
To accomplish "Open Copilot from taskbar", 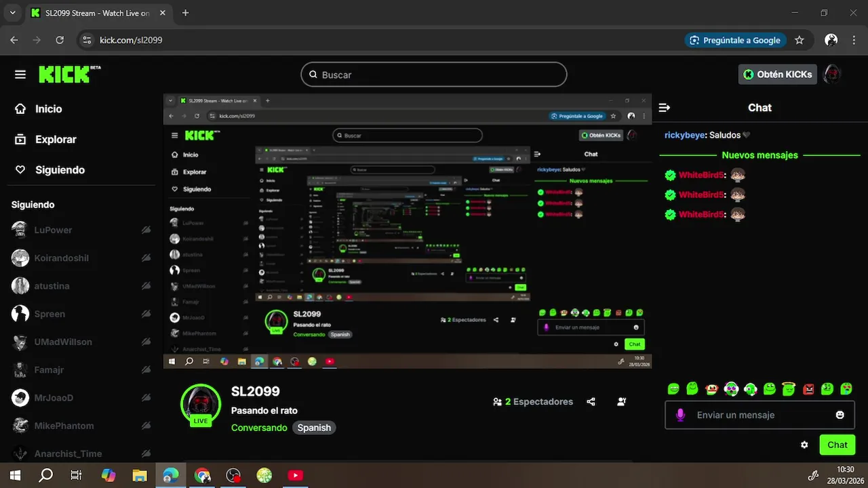I will [108, 476].
